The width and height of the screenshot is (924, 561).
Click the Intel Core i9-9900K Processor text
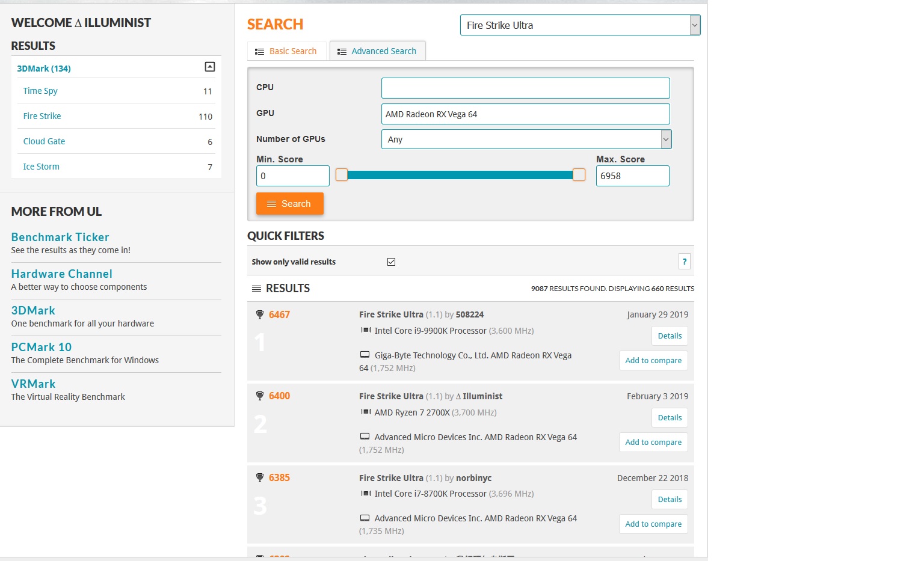tap(431, 331)
